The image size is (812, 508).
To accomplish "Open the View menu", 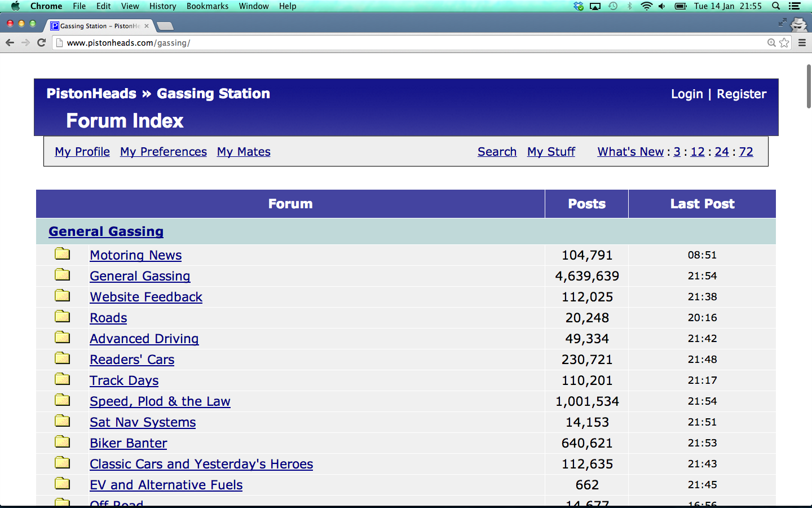I will (130, 6).
